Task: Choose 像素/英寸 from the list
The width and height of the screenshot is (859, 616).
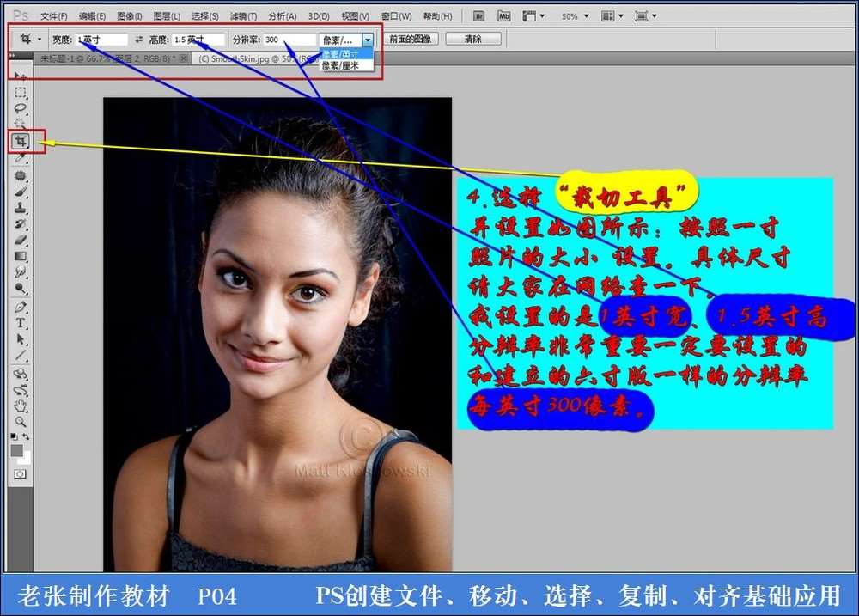Action: (x=346, y=54)
